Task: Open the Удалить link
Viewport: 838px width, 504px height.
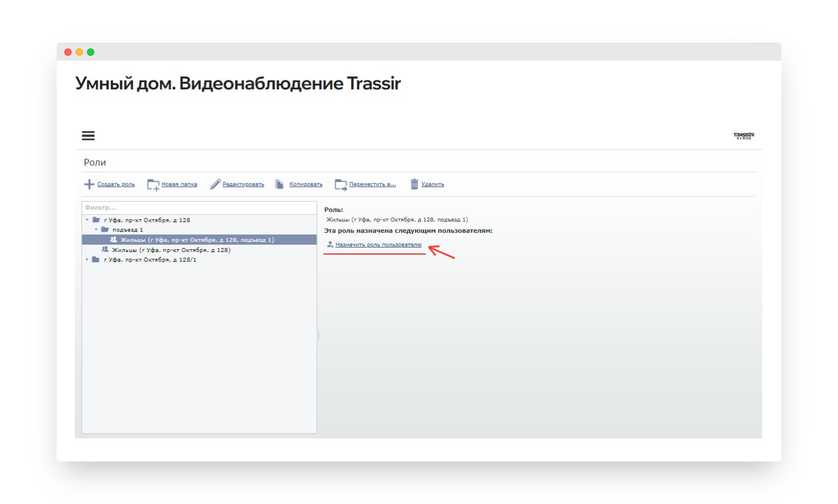Action: click(433, 184)
